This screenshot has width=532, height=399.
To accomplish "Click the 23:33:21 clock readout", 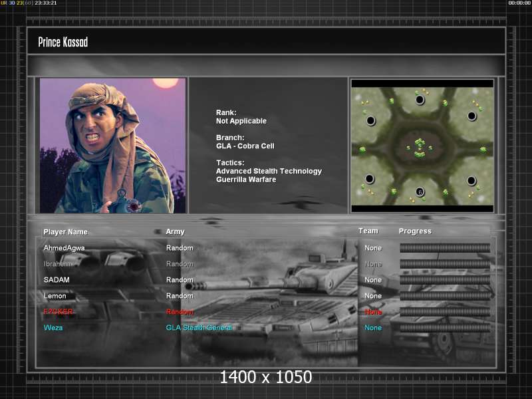I will pyautogui.click(x=45, y=3).
